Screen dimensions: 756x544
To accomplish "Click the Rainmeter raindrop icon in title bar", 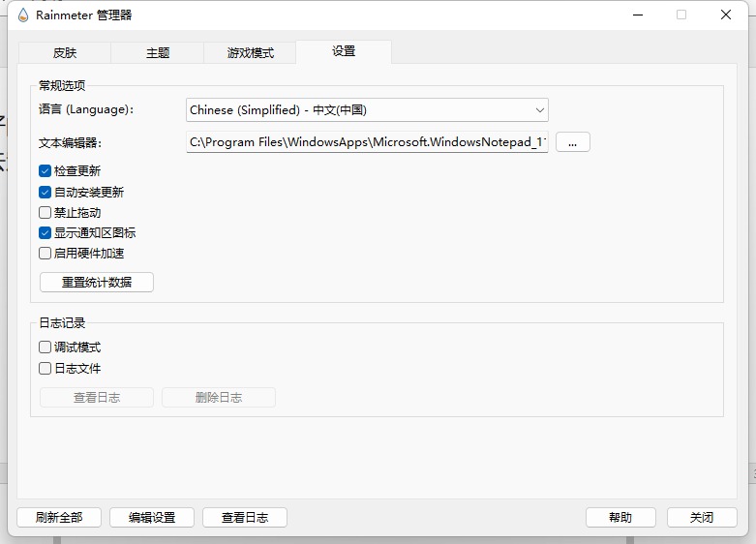I will 23,15.
